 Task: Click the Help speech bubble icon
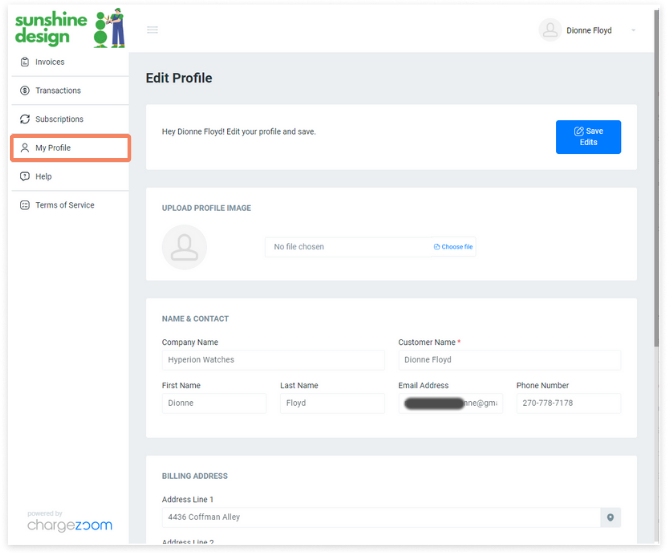tap(25, 176)
